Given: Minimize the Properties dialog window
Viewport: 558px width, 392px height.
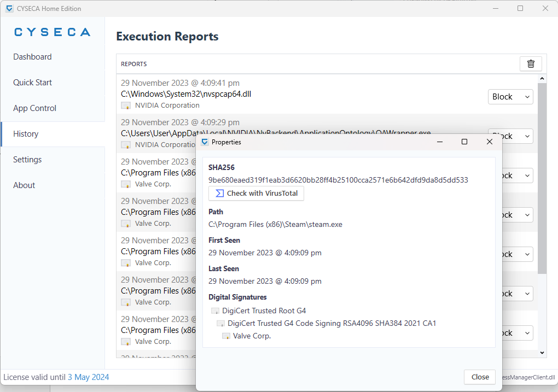Looking at the screenshot, I should (440, 142).
